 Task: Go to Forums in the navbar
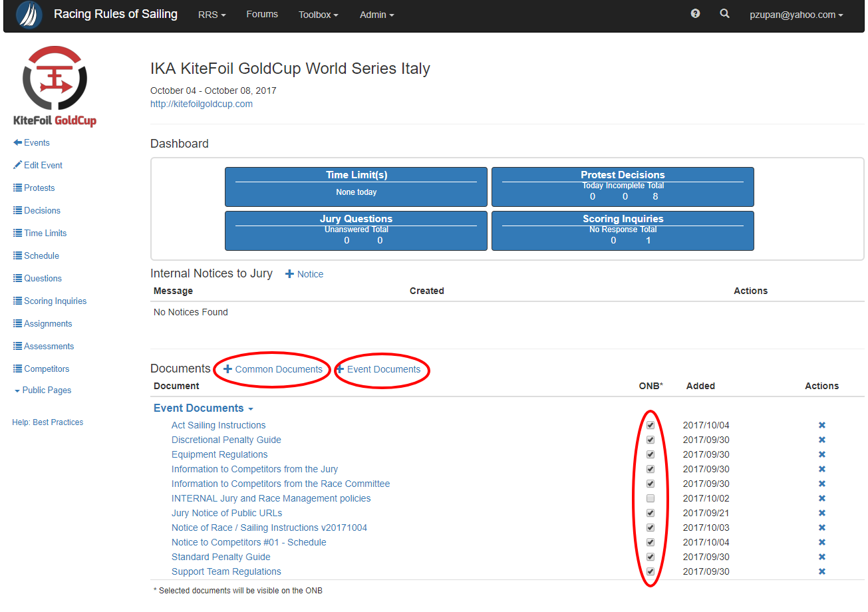tap(262, 14)
